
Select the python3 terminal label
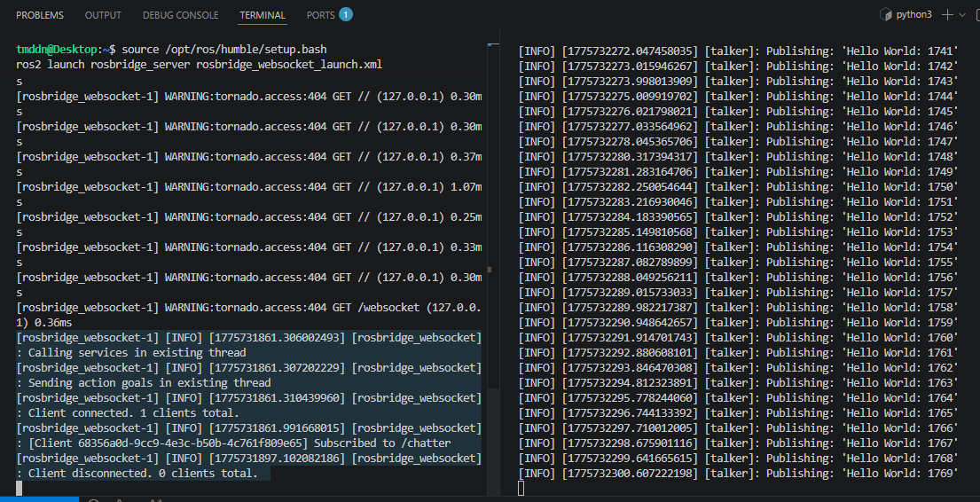[x=913, y=14]
